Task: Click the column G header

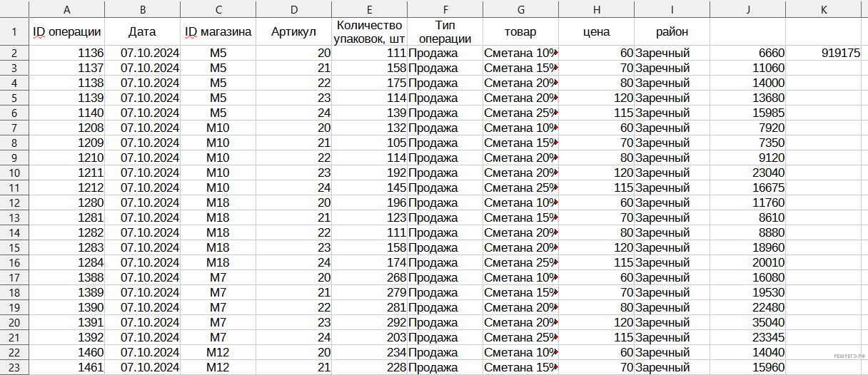Action: (x=520, y=10)
